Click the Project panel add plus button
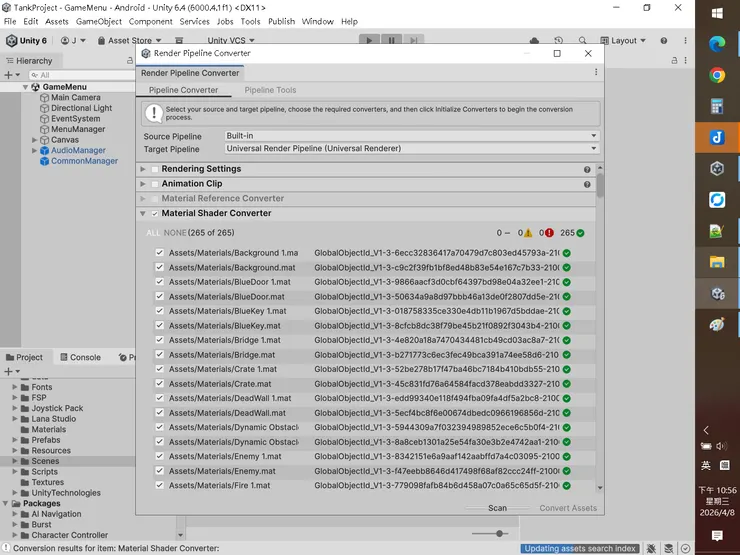Screen dimensions: 740x555 tap(8, 371)
